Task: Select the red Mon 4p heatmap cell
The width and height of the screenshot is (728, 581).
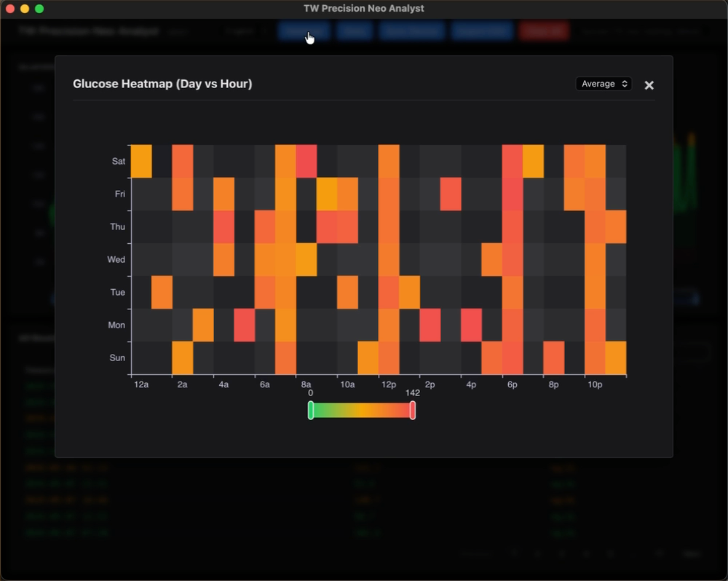Action: [471, 325]
